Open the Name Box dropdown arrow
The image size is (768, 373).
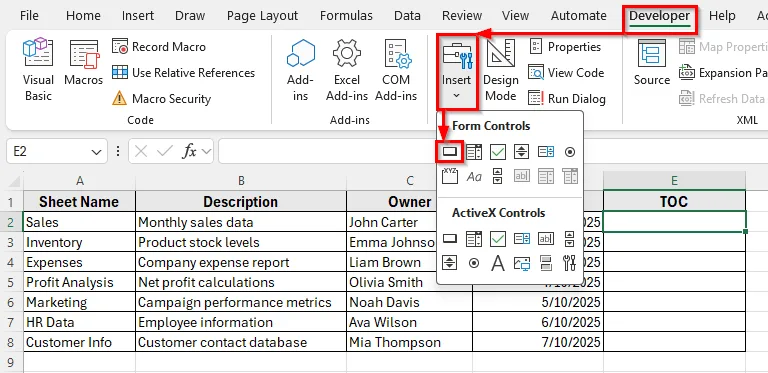point(96,152)
